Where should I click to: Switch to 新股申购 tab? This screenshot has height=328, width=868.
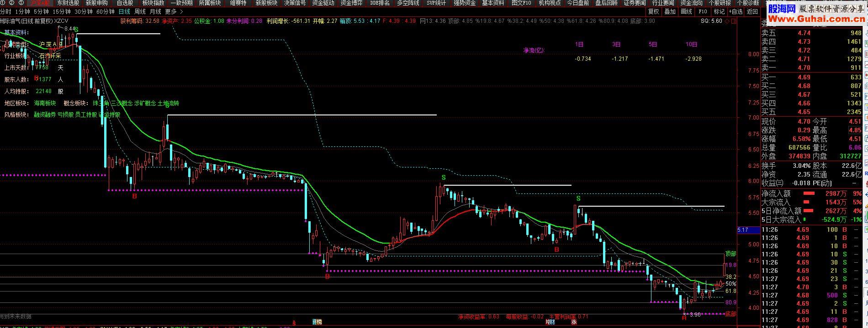pos(96,3)
